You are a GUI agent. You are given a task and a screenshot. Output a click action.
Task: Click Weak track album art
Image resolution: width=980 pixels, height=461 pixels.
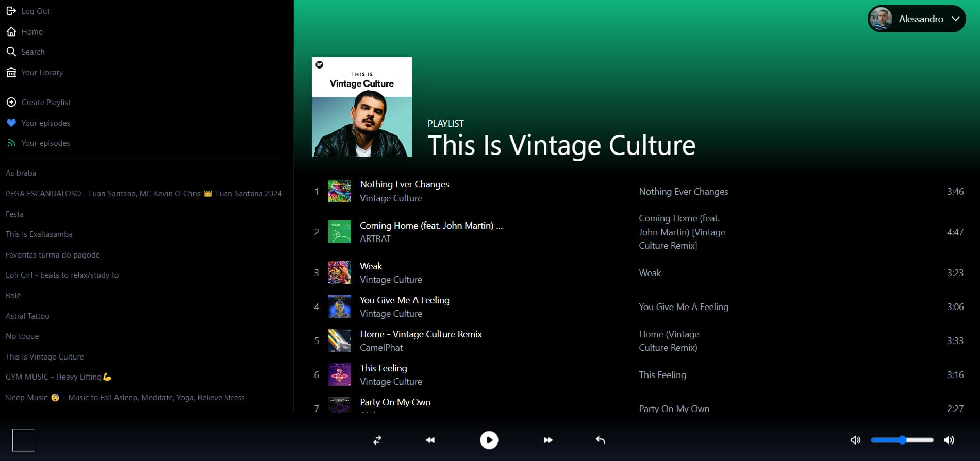(340, 272)
